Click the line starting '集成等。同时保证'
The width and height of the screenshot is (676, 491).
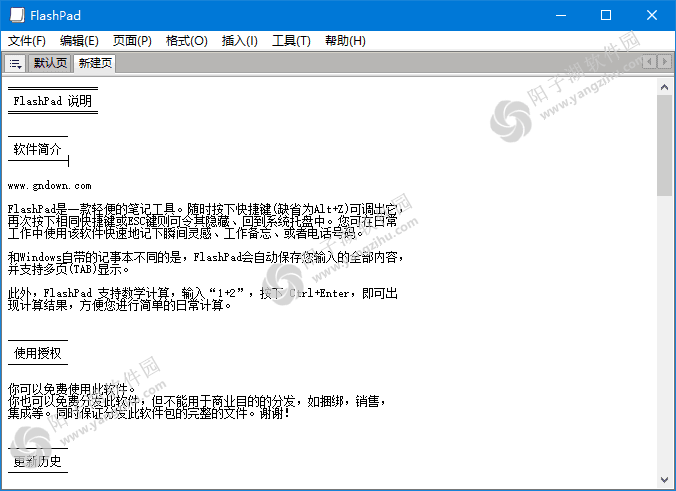(149, 413)
